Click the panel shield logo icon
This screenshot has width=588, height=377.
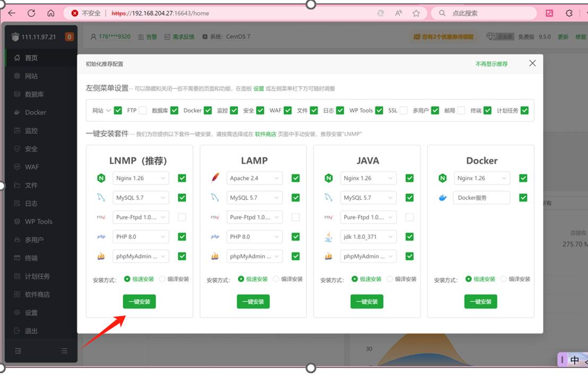tap(15, 37)
